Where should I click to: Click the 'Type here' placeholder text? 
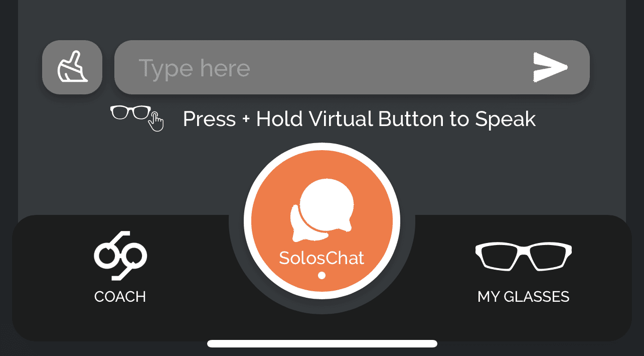click(194, 69)
